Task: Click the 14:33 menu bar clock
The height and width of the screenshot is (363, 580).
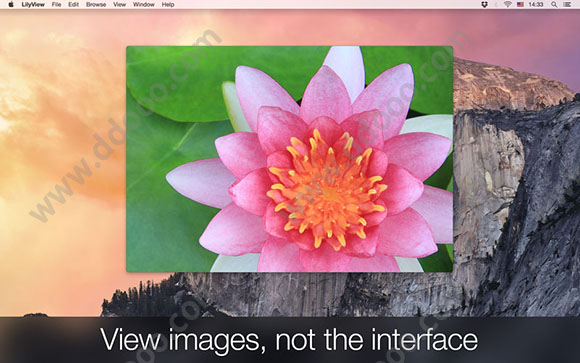Action: tap(536, 4)
